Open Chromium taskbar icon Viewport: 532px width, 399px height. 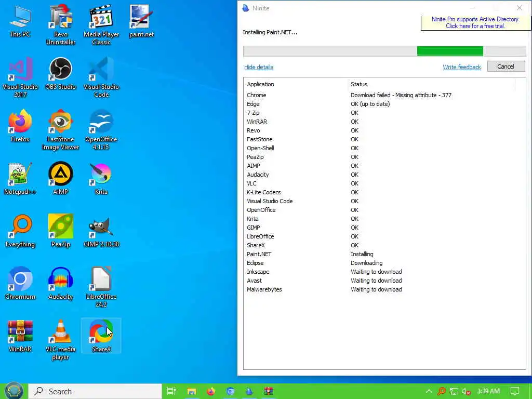coord(230,391)
